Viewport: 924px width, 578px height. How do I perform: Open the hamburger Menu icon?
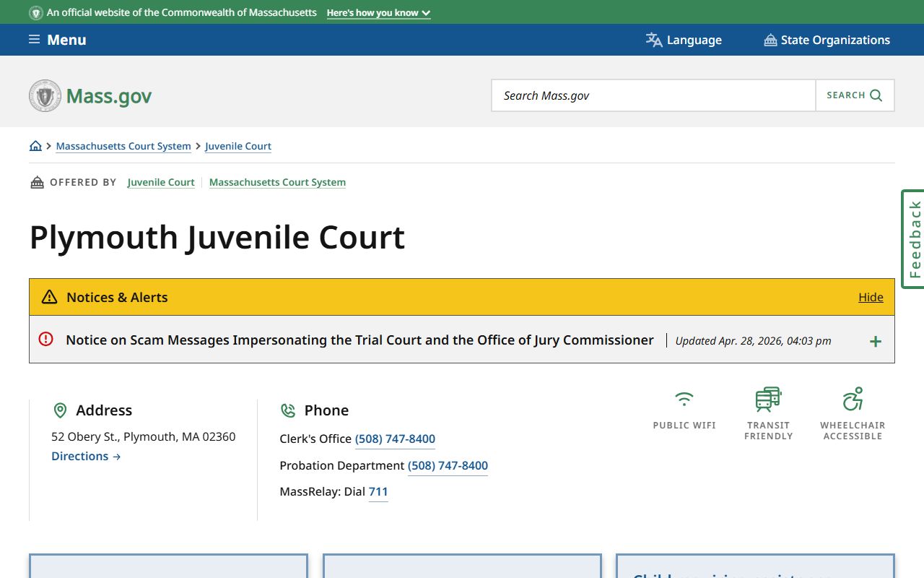pos(34,40)
